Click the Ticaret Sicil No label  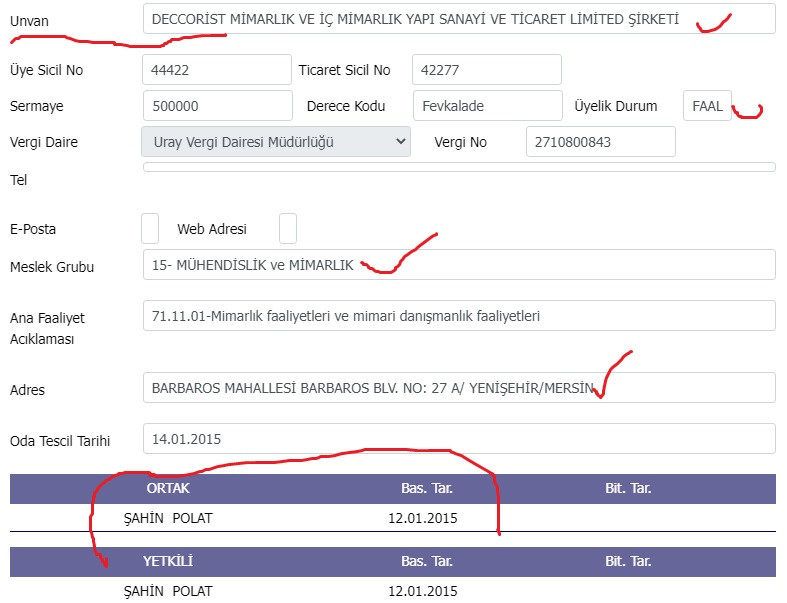pos(344,70)
